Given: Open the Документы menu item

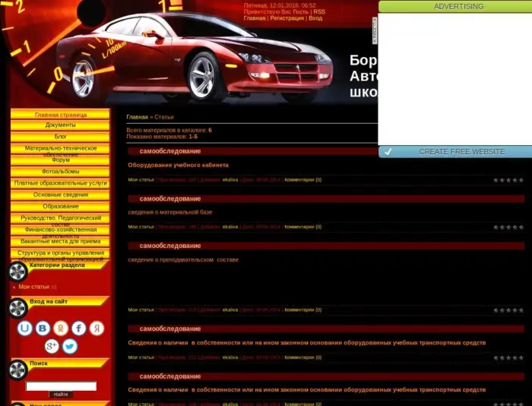Looking at the screenshot, I should (60, 125).
